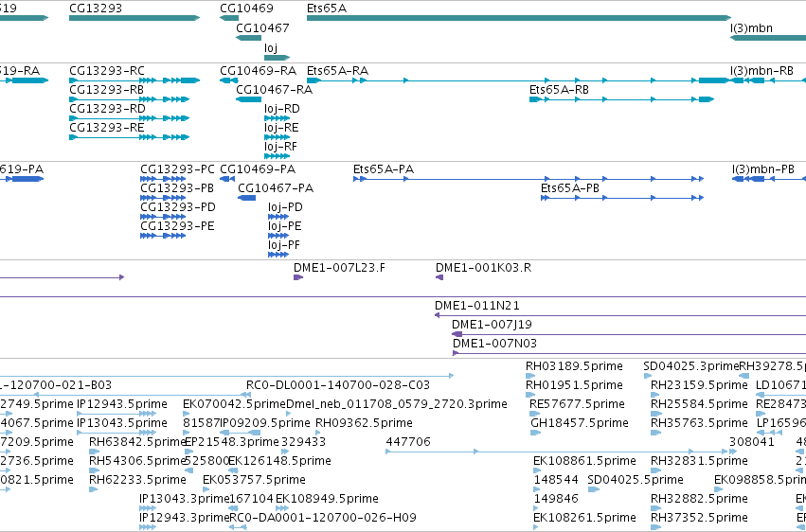Pick the SD04025.5prime EST

(636, 480)
